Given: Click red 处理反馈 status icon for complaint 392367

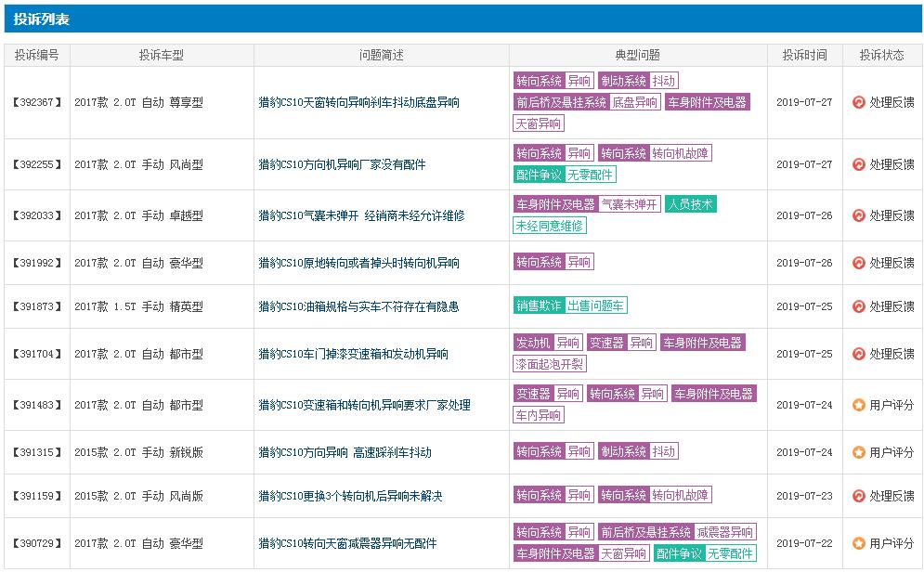Looking at the screenshot, I should coord(859,103).
